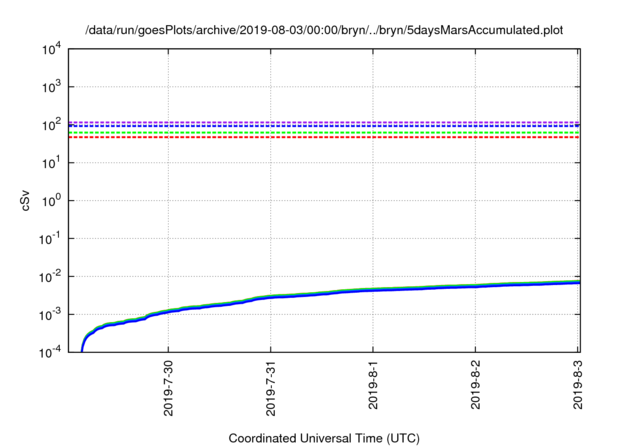This screenshot has height=448, width=640.
Task: Click the cSv y-axis label
Action: (x=25, y=200)
